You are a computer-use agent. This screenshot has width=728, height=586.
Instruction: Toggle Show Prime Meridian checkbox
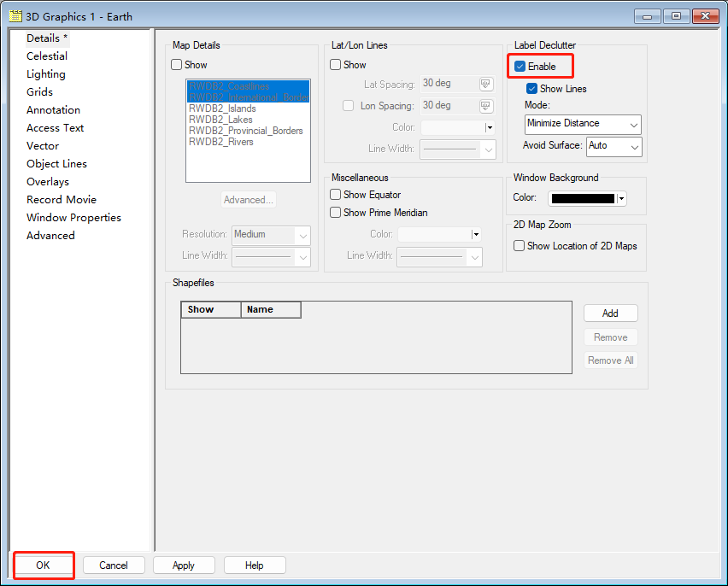pyautogui.click(x=336, y=213)
